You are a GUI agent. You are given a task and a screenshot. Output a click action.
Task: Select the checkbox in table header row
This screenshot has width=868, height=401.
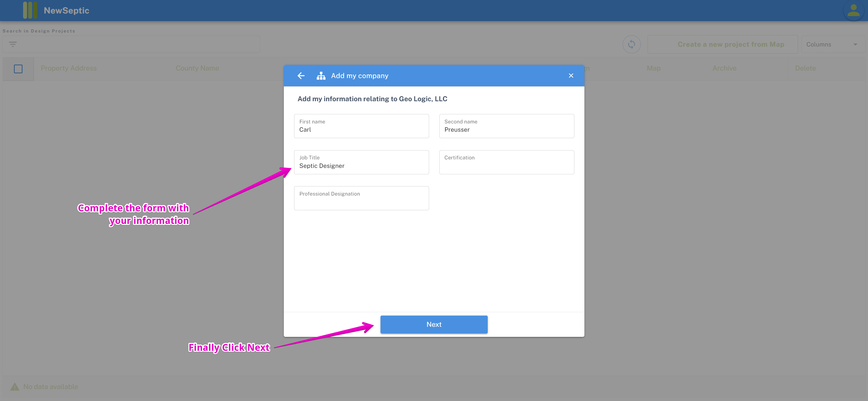(18, 68)
